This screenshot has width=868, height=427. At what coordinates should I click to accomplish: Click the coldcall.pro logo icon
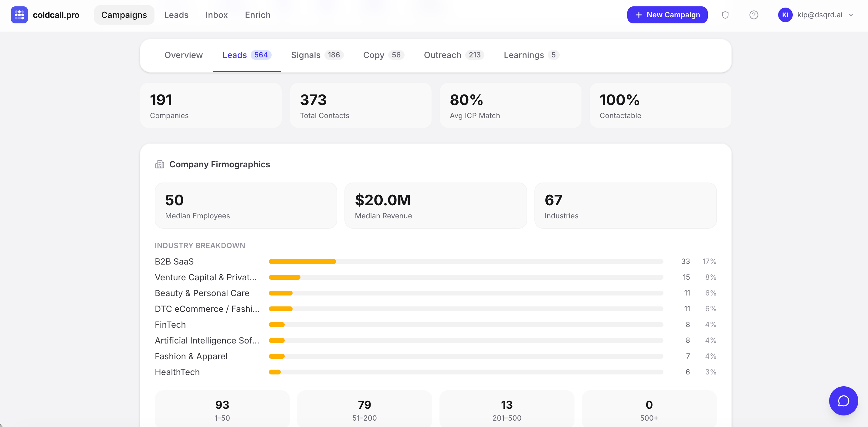tap(19, 15)
